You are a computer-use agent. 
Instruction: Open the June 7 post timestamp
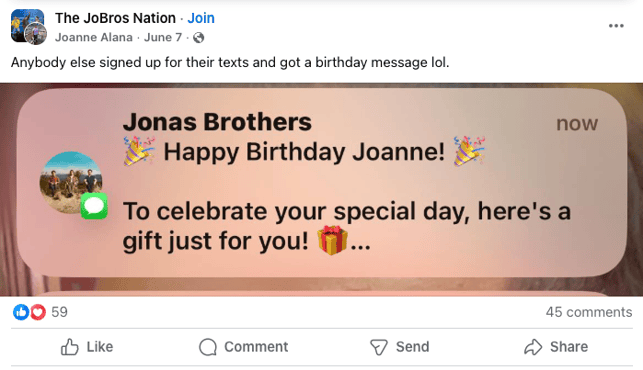tap(163, 37)
